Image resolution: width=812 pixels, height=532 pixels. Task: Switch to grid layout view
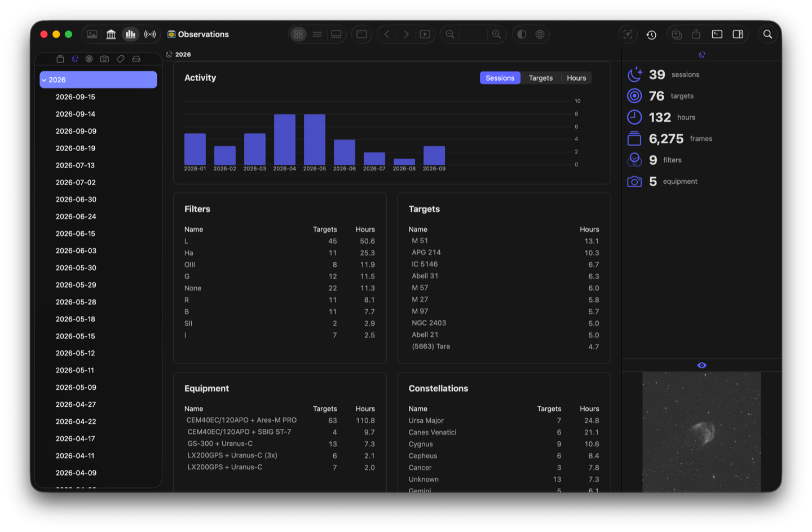tap(298, 34)
